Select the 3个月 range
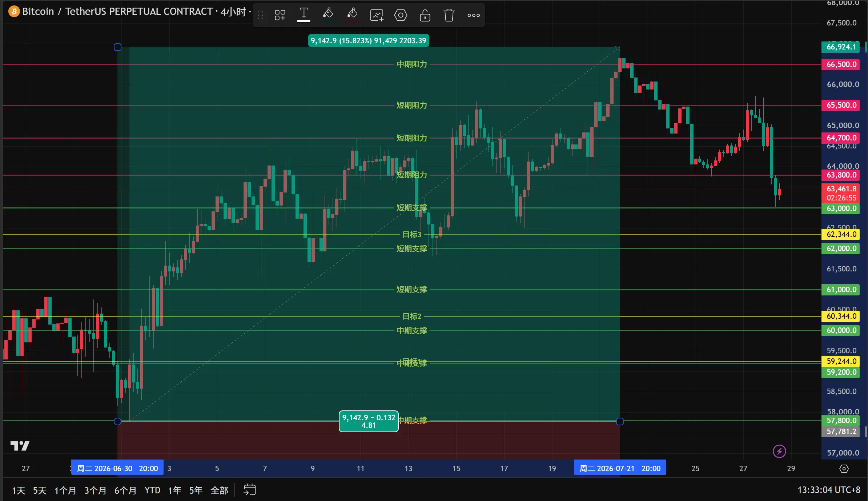Screen dimensions: 868x501 [x=95, y=490]
